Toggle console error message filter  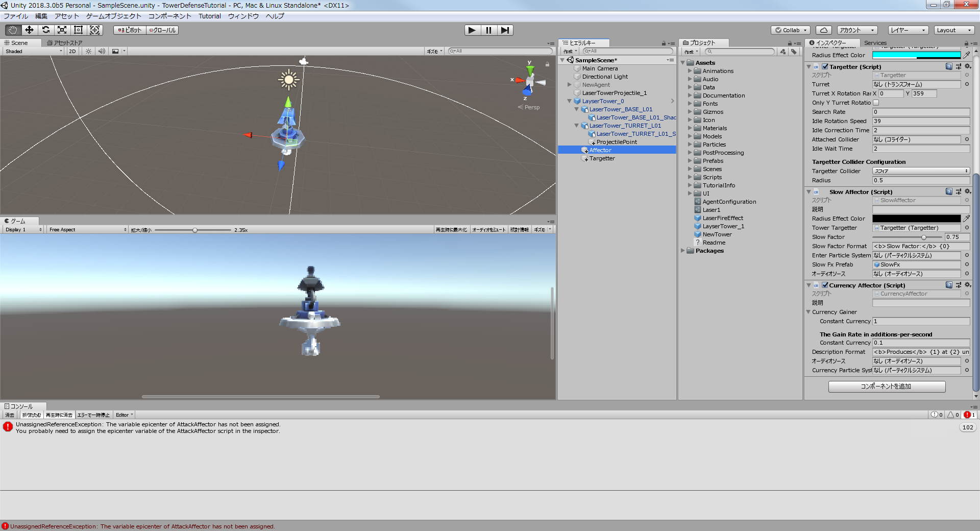tap(970, 415)
